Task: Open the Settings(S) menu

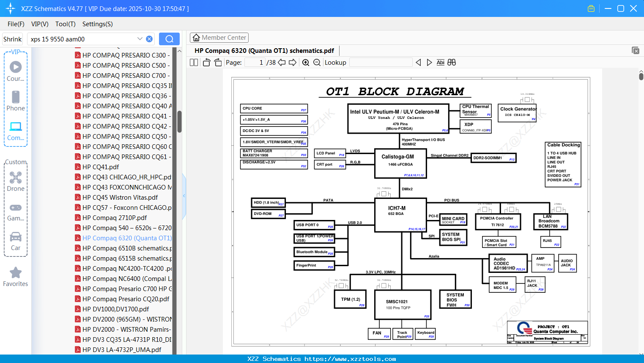Action: click(98, 24)
